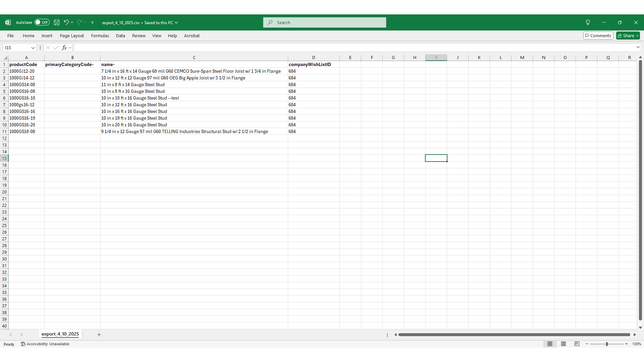Image resolution: width=644 pixels, height=362 pixels.
Task: Add a new sheet with plus icon
Action: pyautogui.click(x=99, y=335)
